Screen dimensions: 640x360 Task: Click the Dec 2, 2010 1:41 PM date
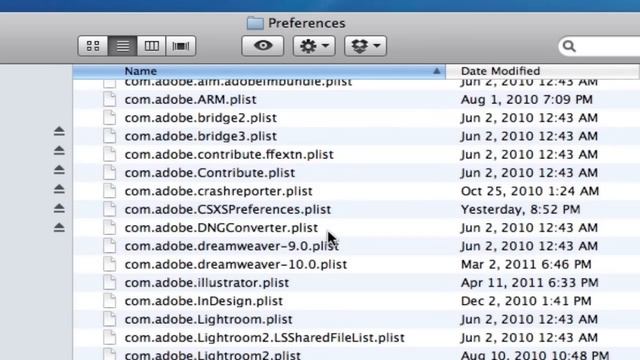click(x=526, y=301)
